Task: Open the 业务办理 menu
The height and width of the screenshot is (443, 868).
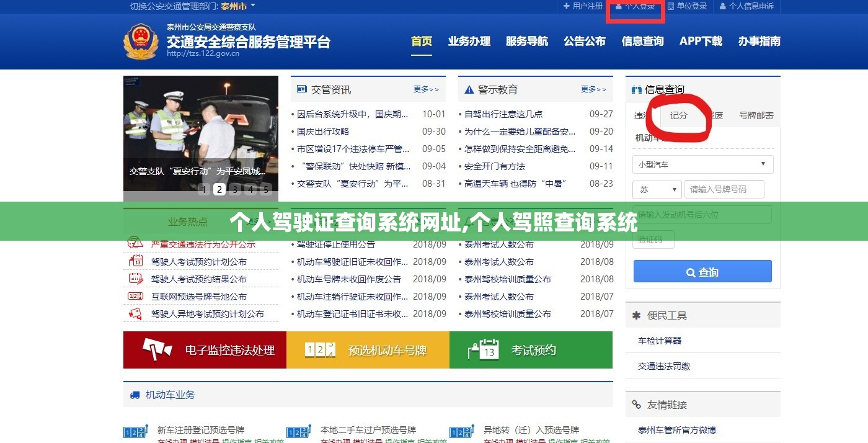Action: tap(469, 42)
